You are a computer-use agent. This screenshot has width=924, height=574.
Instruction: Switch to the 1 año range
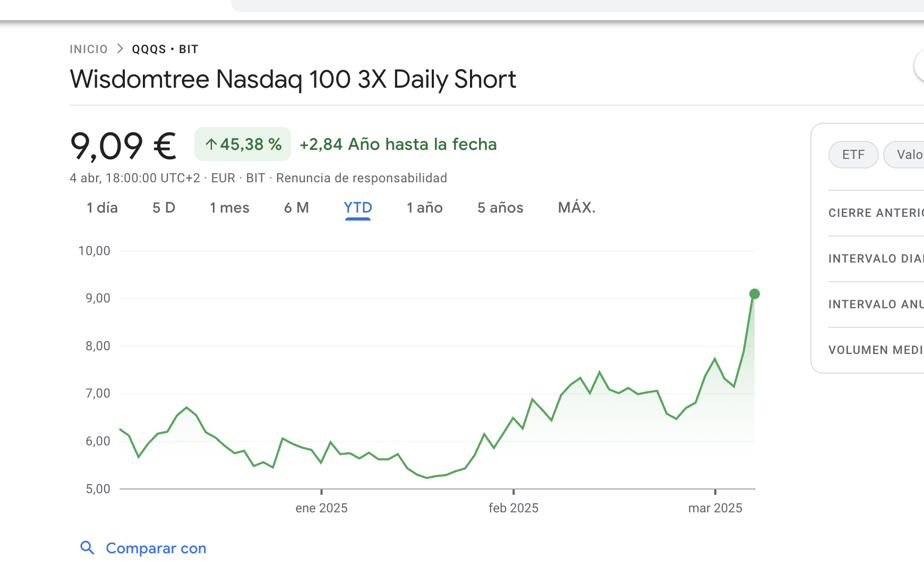click(x=424, y=208)
